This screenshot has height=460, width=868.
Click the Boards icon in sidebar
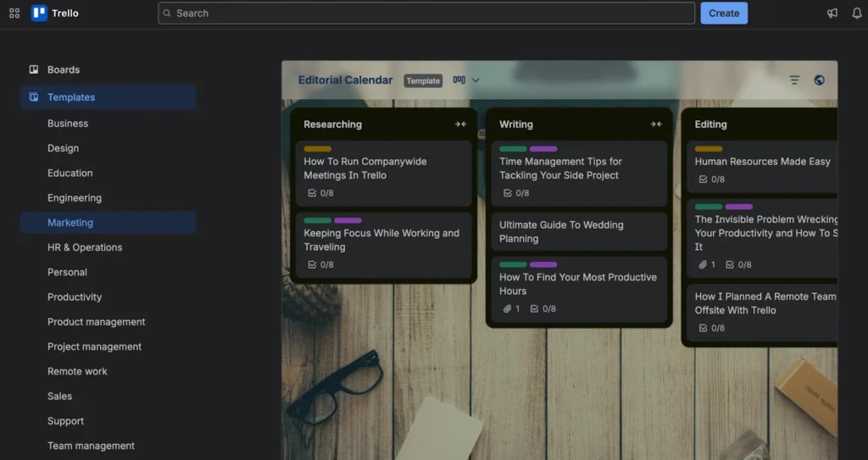pos(34,69)
